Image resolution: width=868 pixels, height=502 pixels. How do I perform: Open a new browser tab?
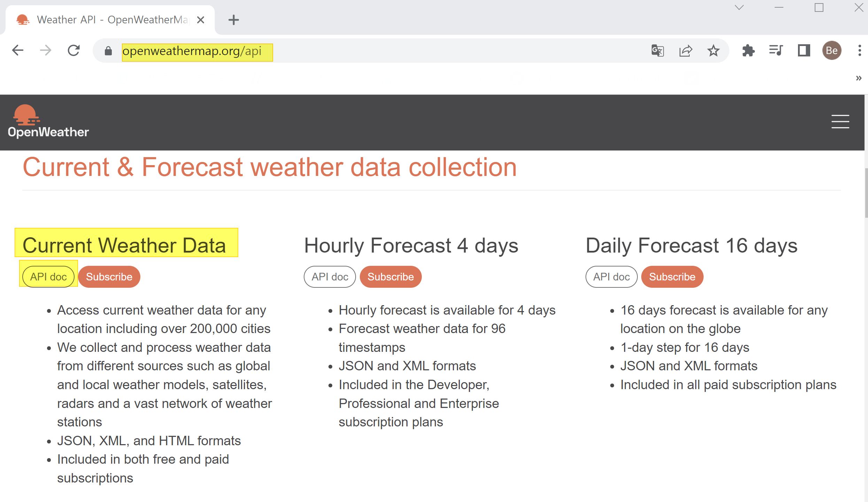233,20
